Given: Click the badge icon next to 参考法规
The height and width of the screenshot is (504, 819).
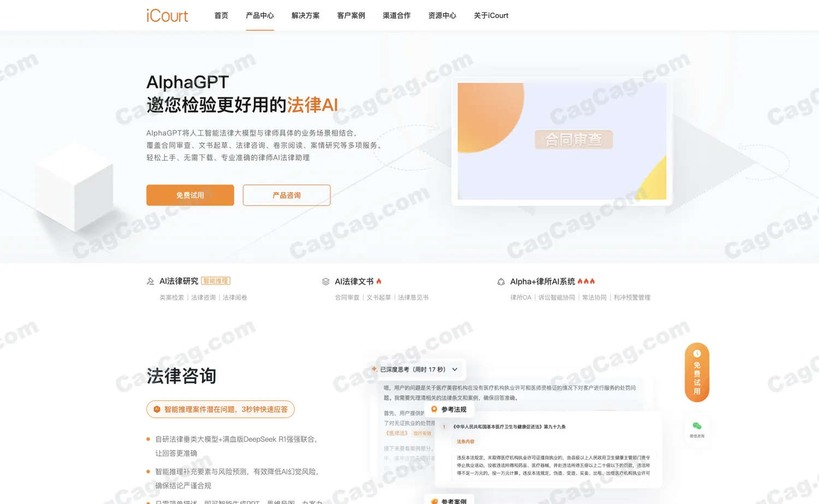Looking at the screenshot, I should coord(434,409).
